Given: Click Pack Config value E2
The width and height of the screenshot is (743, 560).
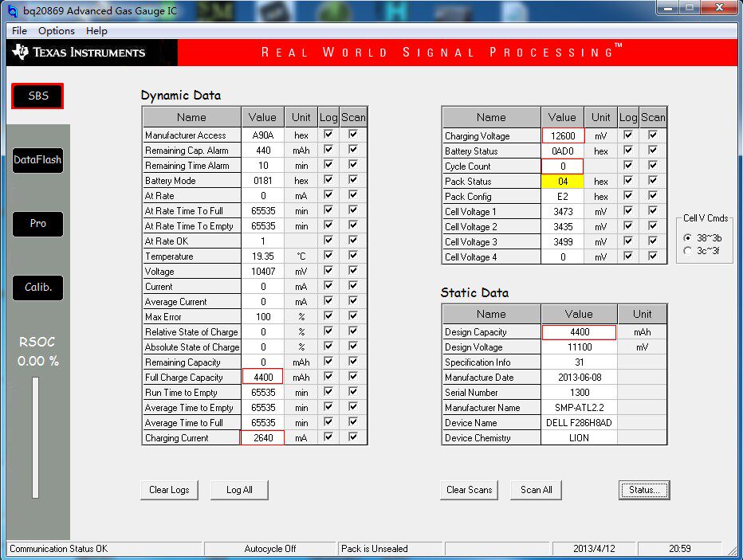Looking at the screenshot, I should 563,197.
